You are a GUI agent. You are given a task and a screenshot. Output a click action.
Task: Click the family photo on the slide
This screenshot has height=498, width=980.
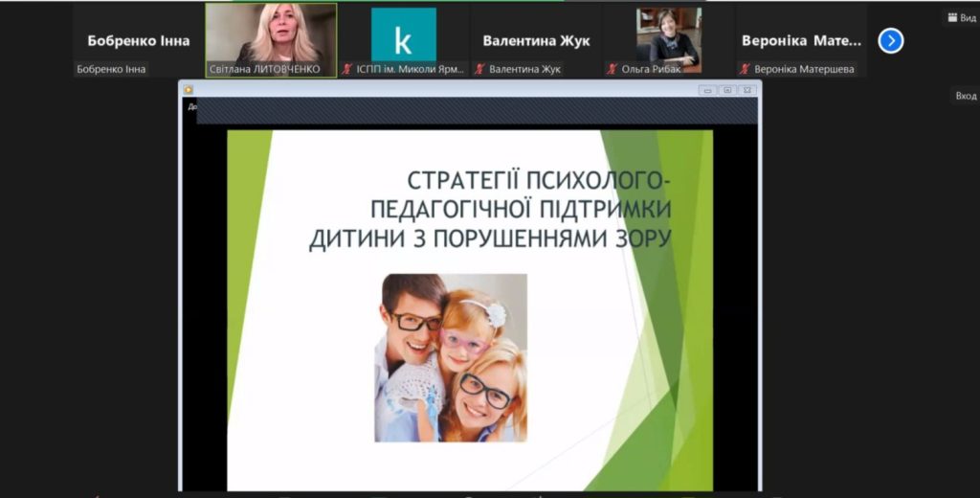[450, 357]
